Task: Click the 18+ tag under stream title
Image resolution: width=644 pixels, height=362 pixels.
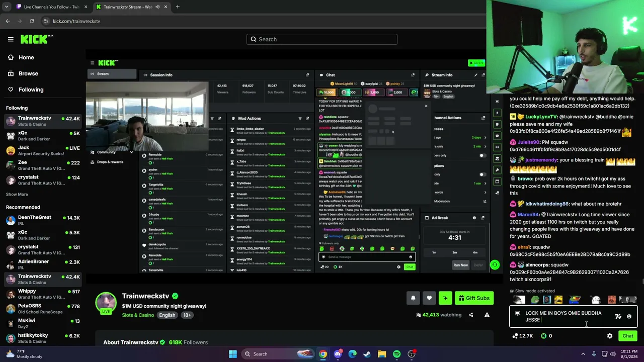Action: click(x=187, y=315)
